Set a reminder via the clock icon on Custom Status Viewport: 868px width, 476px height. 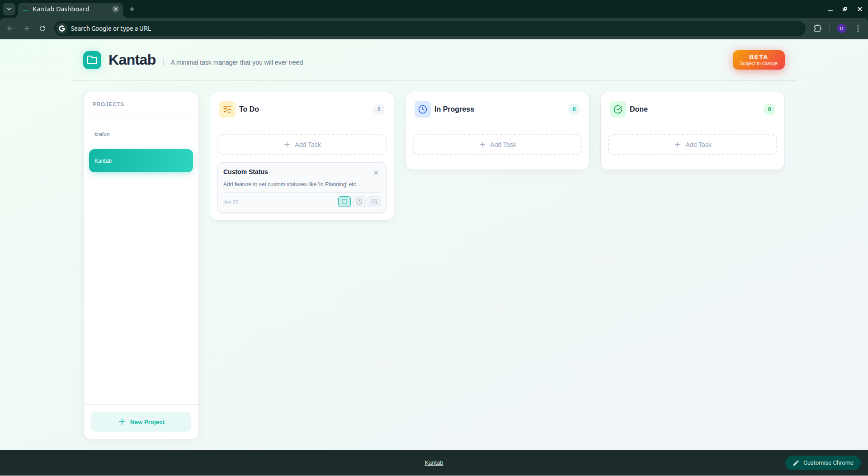tap(359, 202)
